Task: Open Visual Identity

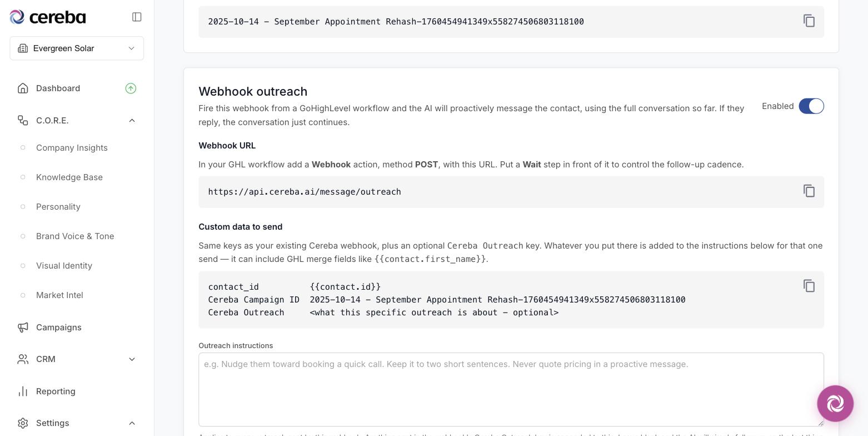Action: click(x=64, y=266)
